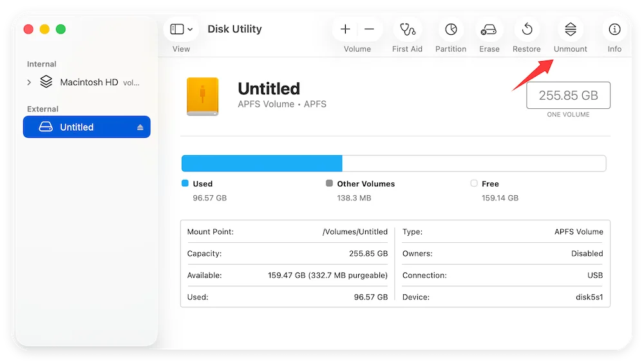Zoom window with the green button
The height and width of the screenshot is (362, 644).
[x=61, y=29]
